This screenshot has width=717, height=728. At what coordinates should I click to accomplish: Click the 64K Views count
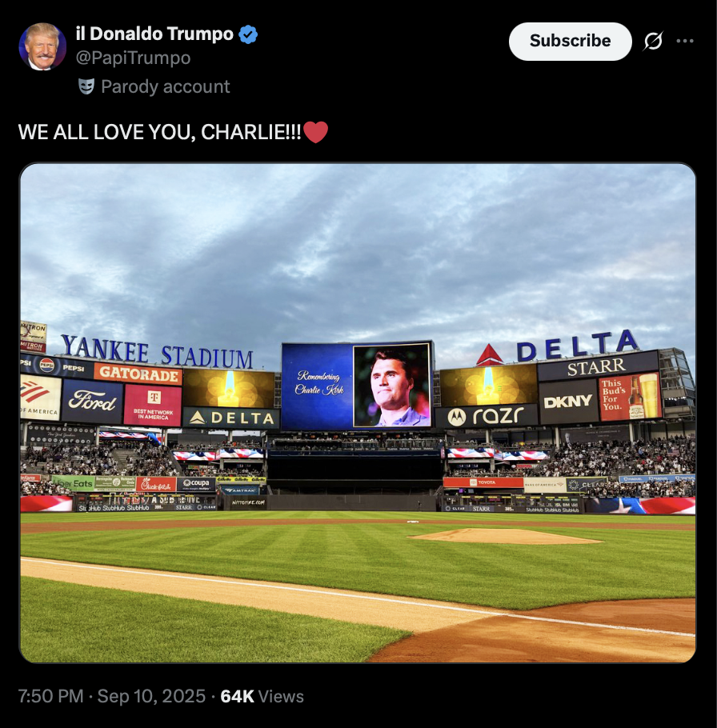click(262, 697)
